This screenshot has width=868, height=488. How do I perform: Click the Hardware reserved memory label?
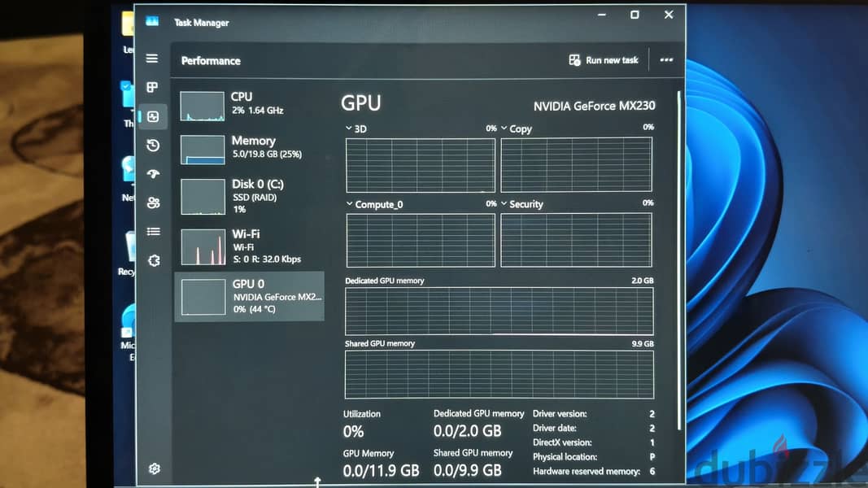coord(587,472)
